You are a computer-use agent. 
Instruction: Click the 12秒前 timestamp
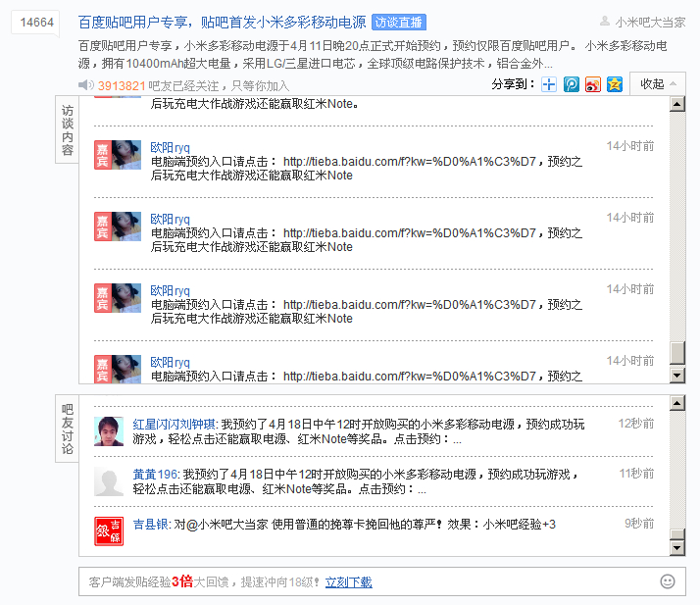635,424
